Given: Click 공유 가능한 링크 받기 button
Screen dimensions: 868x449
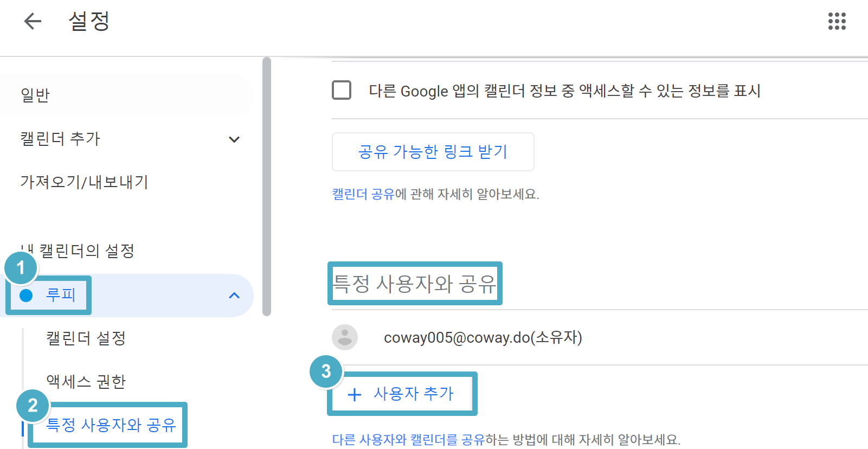Looking at the screenshot, I should (433, 152).
